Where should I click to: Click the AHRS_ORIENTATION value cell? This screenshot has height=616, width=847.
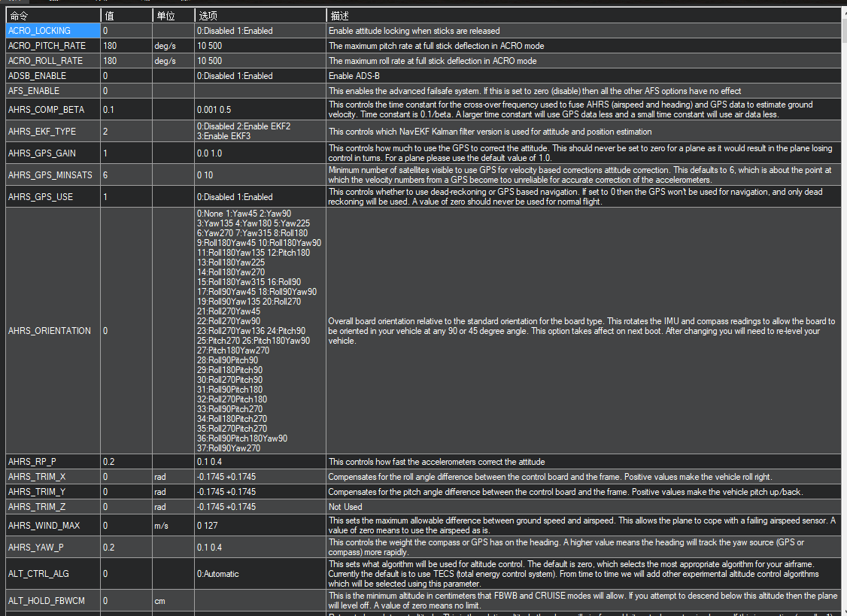coord(126,331)
